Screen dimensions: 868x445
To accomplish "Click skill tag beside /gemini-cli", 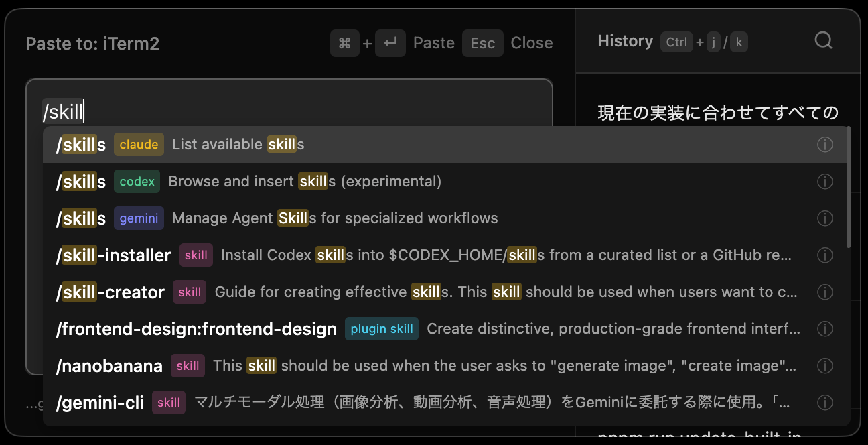I will (x=169, y=403).
